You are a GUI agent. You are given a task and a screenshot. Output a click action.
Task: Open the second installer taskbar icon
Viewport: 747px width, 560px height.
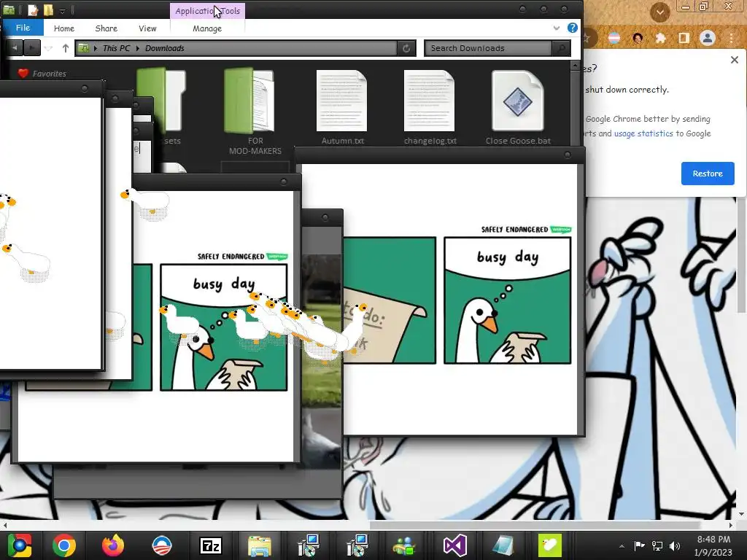coord(357,545)
